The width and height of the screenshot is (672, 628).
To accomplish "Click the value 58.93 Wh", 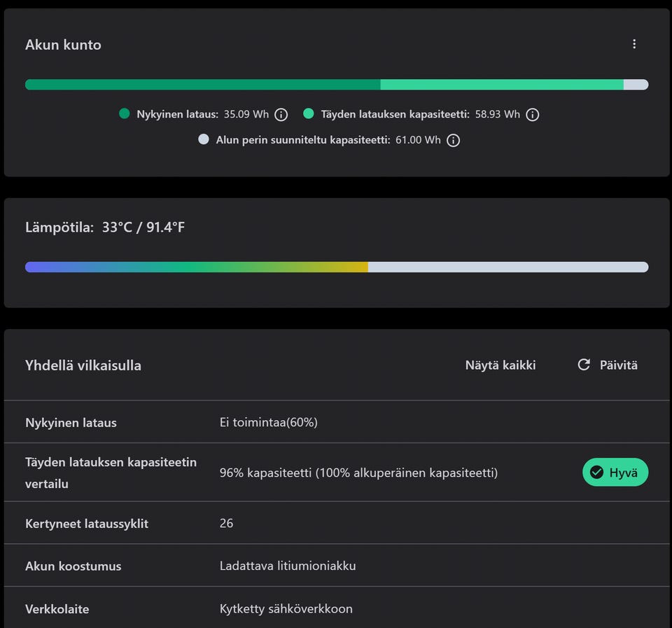I will pos(497,114).
